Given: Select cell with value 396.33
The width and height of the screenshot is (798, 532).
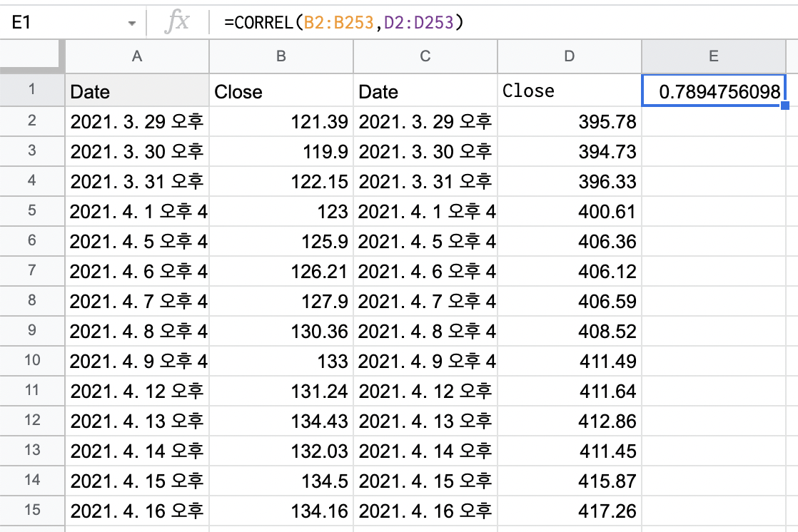Looking at the screenshot, I should 569,182.
